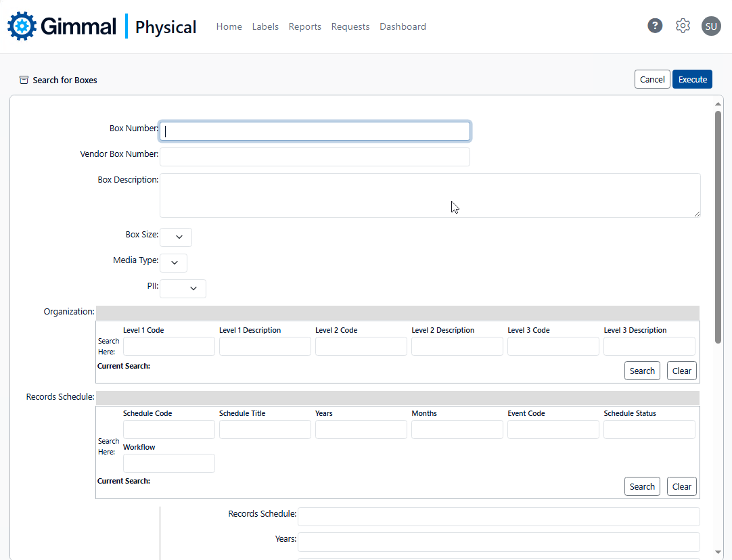Click the box icon beside Search for Boxes
The height and width of the screenshot is (560, 732).
[24, 80]
